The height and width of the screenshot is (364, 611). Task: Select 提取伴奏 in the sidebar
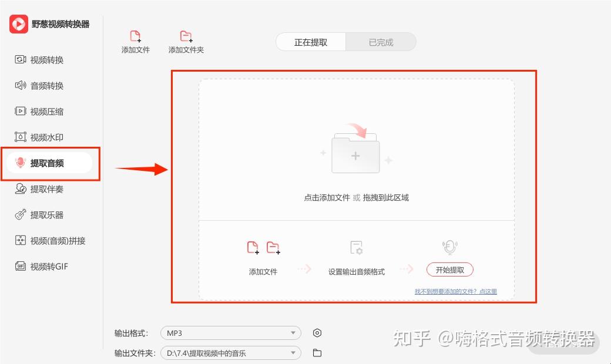pos(39,189)
